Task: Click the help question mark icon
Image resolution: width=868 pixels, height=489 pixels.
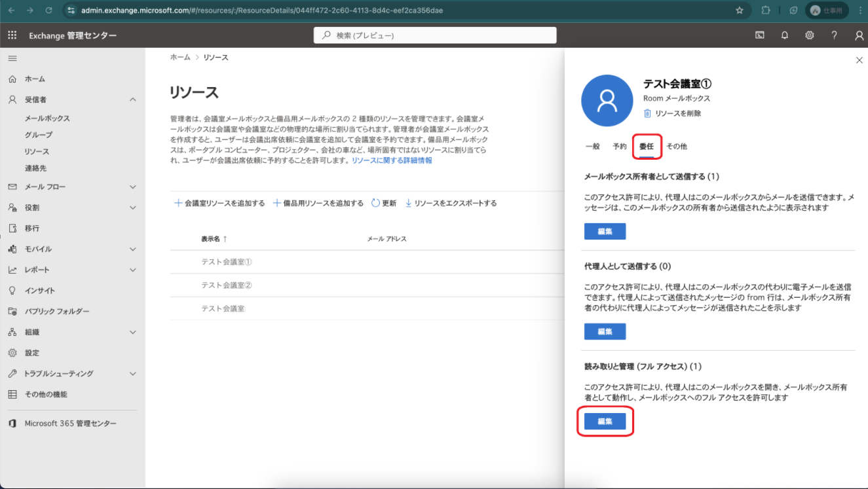Action: (x=834, y=35)
